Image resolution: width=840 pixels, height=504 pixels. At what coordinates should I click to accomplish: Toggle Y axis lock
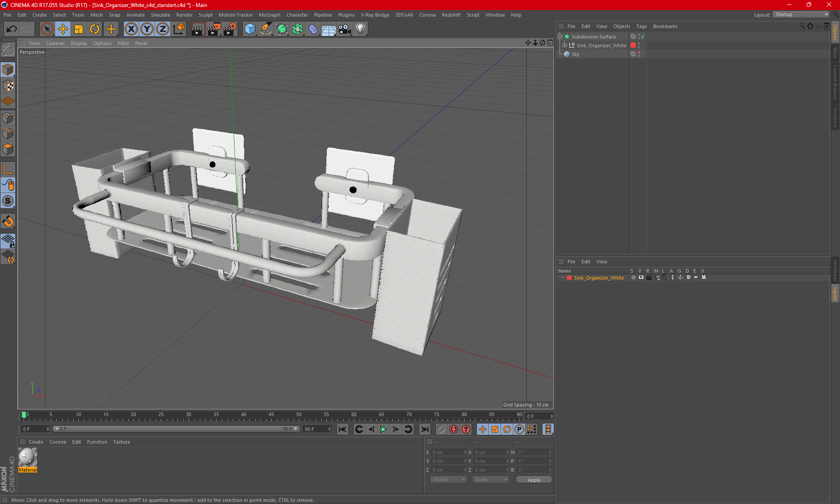pyautogui.click(x=147, y=29)
